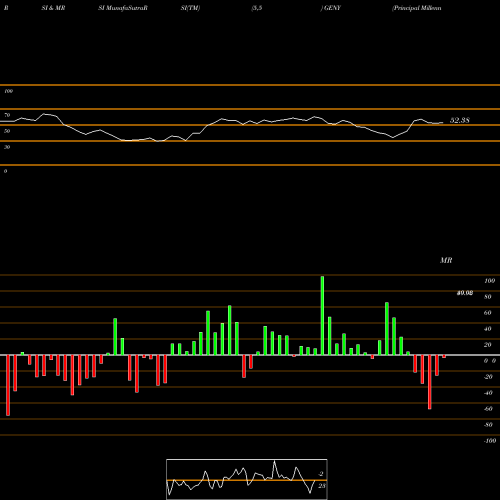Click the 'SI MunafaSutraR' header text
Image resolution: width=500 pixels, height=500 pixels.
(x=123, y=8)
